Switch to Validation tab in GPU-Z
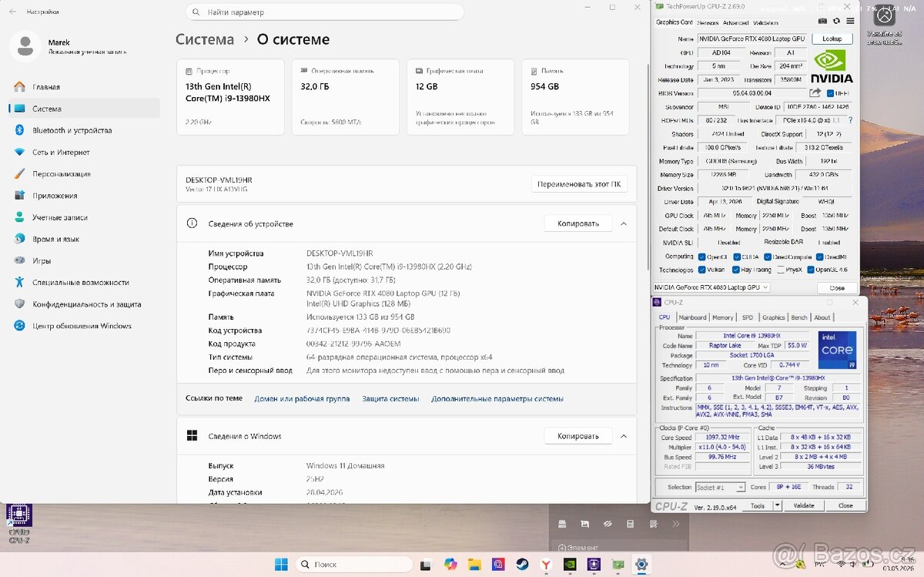The image size is (924, 577). point(765,22)
